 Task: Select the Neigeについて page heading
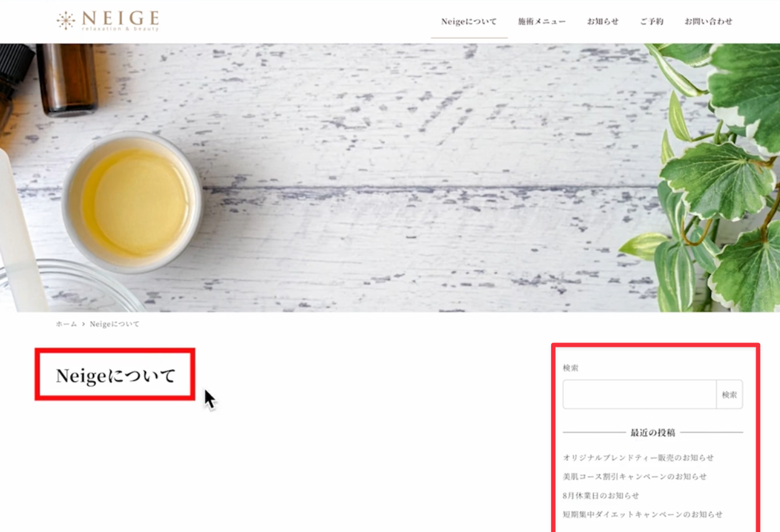pyautogui.click(x=116, y=375)
